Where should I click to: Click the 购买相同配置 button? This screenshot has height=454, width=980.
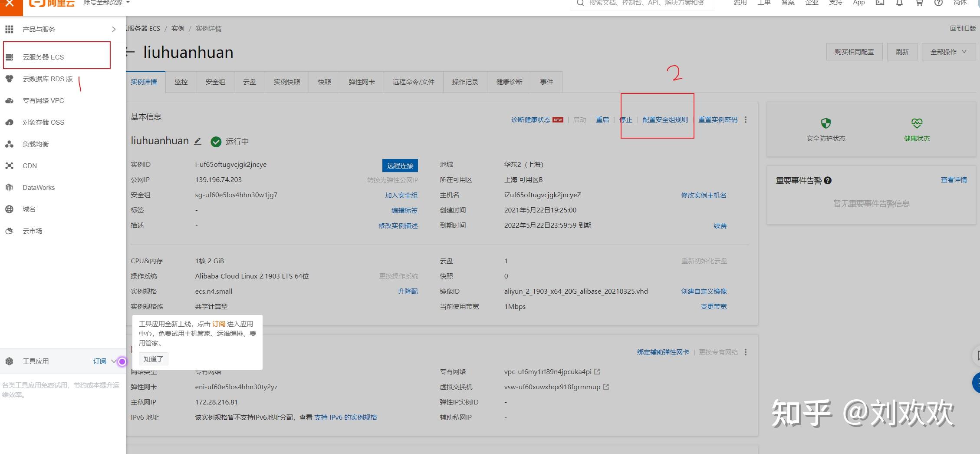(x=855, y=52)
